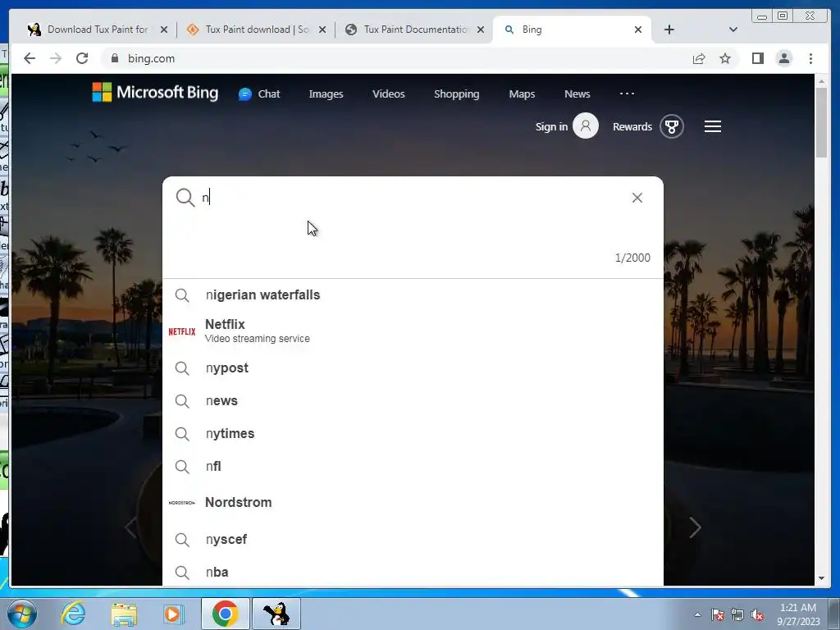Click the page vertical scrollbar thumb

coord(821,122)
